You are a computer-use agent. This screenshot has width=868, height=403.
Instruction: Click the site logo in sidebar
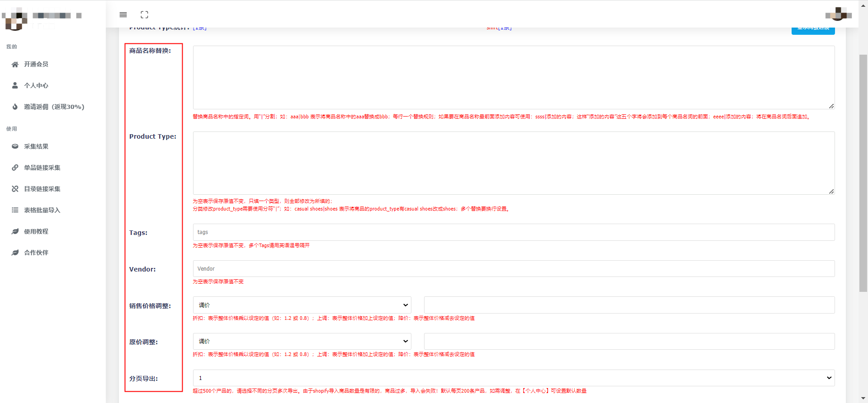[15, 19]
